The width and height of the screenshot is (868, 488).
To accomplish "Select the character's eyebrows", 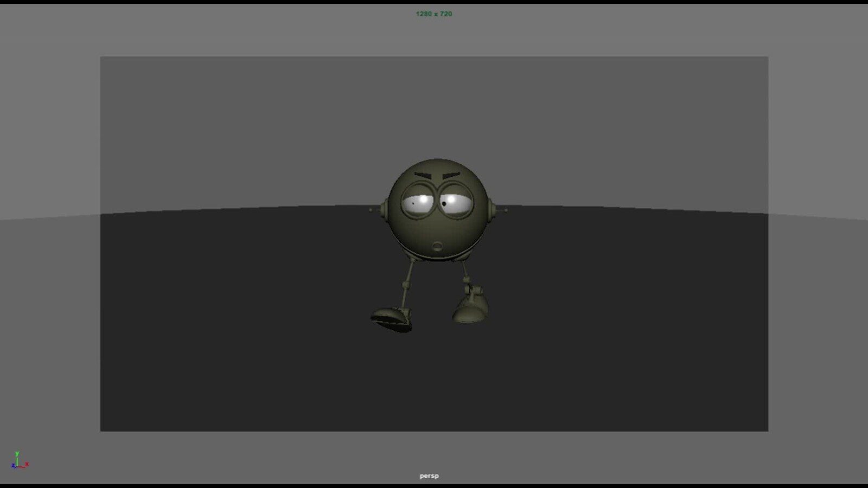I will [437, 176].
